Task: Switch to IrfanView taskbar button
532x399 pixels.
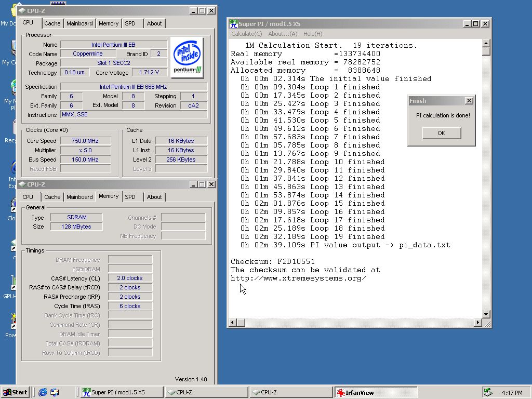Action: [376, 392]
